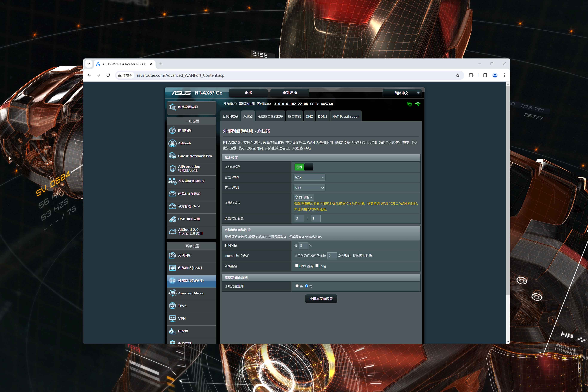Open a new browser tab

pyautogui.click(x=161, y=64)
